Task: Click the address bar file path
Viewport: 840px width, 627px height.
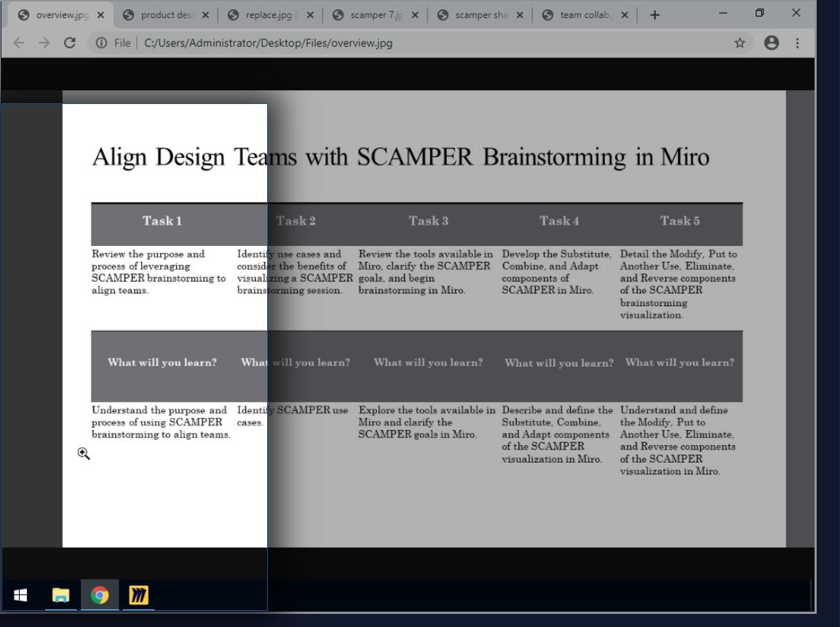Action: point(268,43)
